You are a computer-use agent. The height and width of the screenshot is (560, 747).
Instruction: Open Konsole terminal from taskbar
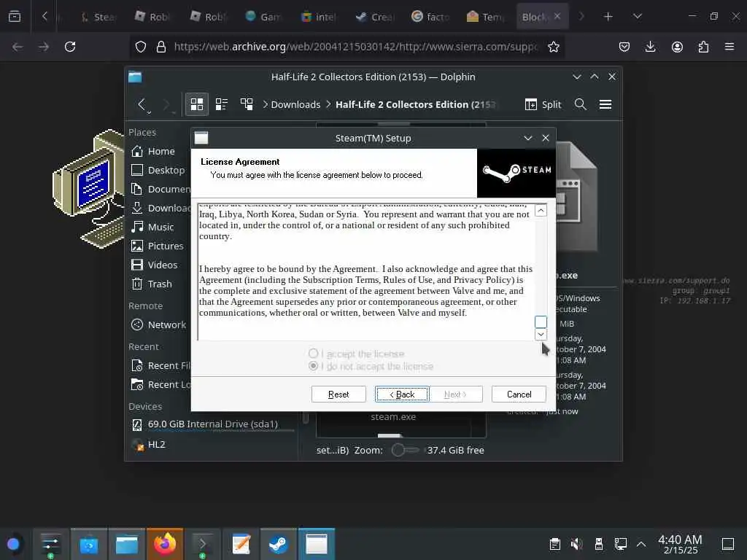(203, 544)
